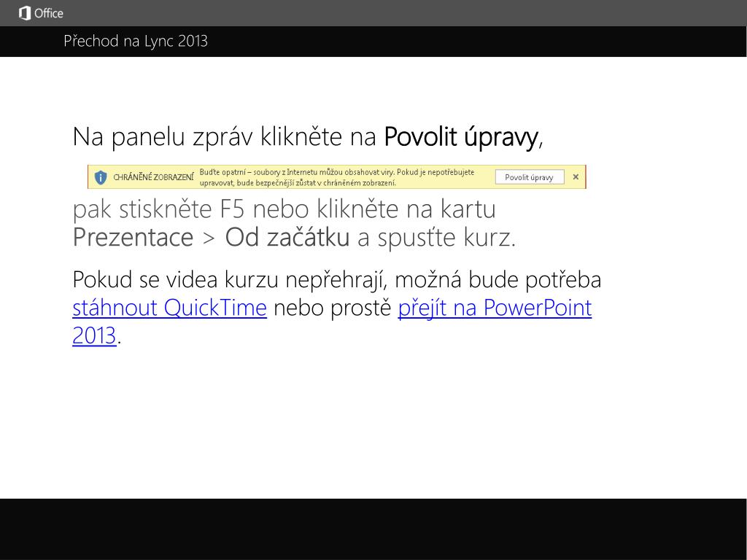Click the bold Povolit úpravy heading text
Image resolution: width=747 pixels, height=560 pixels.
pyautogui.click(x=461, y=137)
